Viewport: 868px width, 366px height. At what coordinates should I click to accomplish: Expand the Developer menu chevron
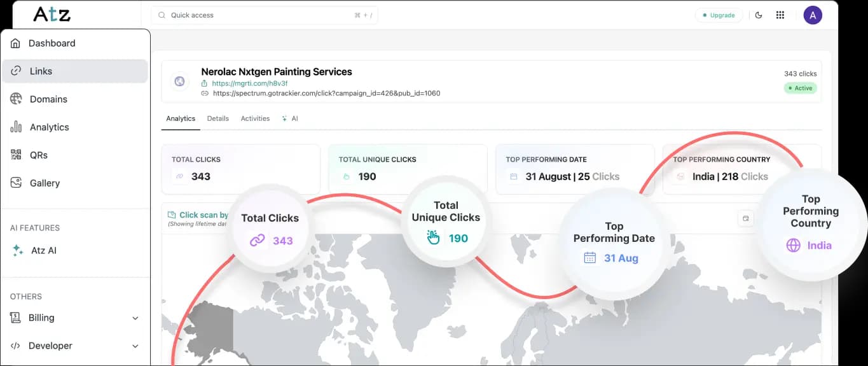click(135, 346)
